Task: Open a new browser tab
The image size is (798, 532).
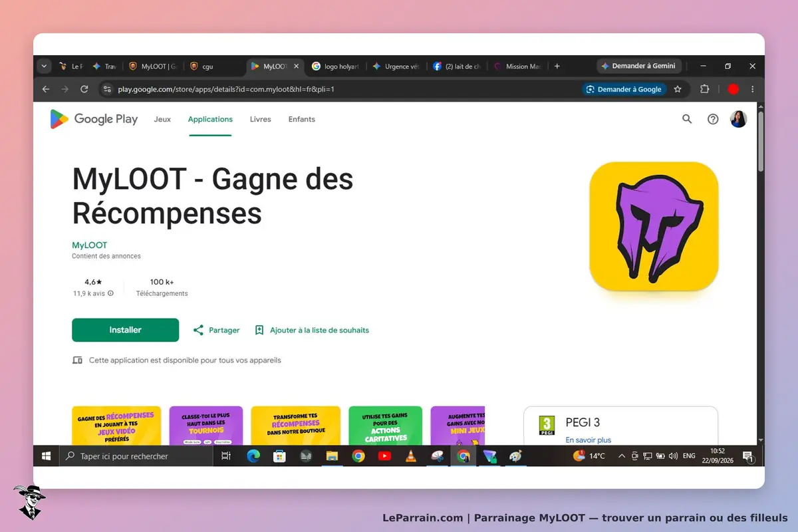Action: click(x=557, y=66)
